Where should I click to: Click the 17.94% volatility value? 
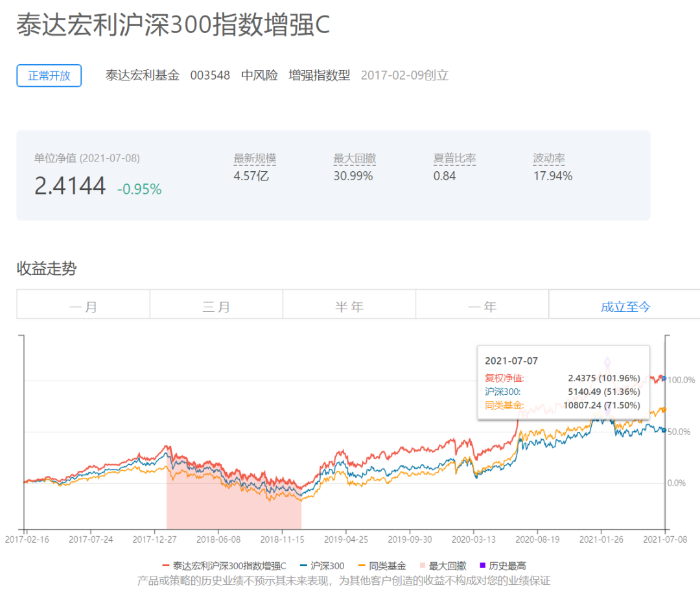553,176
